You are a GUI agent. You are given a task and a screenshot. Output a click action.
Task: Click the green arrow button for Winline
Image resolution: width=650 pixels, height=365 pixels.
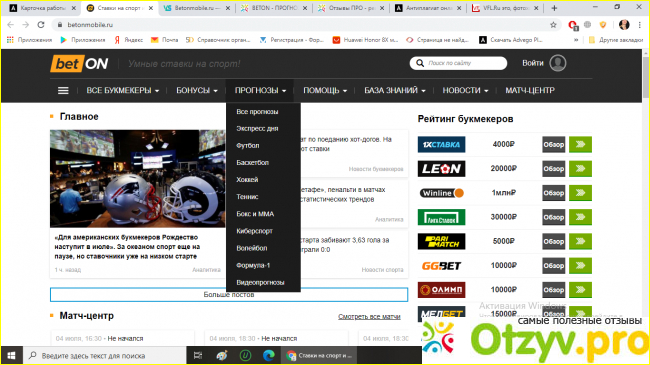coord(580,193)
